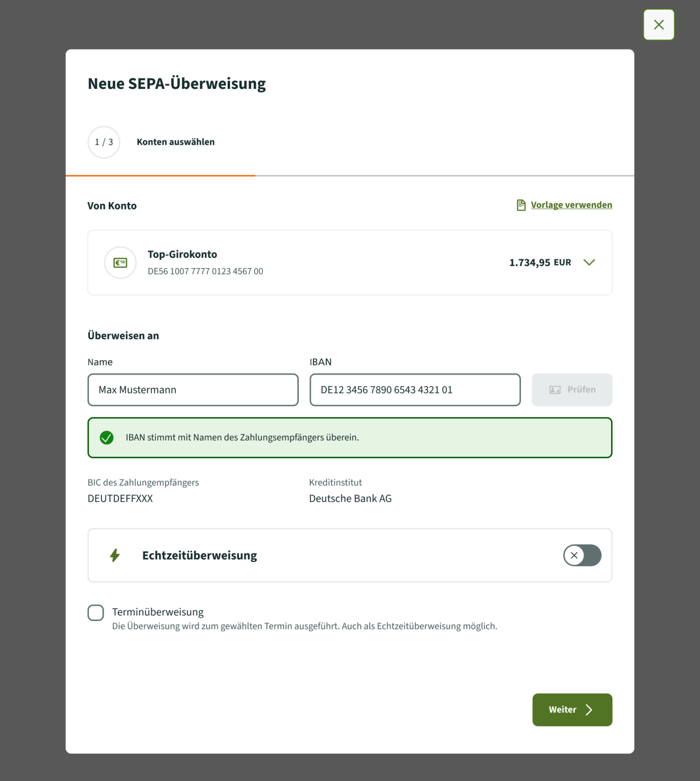
Task: Check the Terminüberweisung checkbox
Action: point(96,613)
